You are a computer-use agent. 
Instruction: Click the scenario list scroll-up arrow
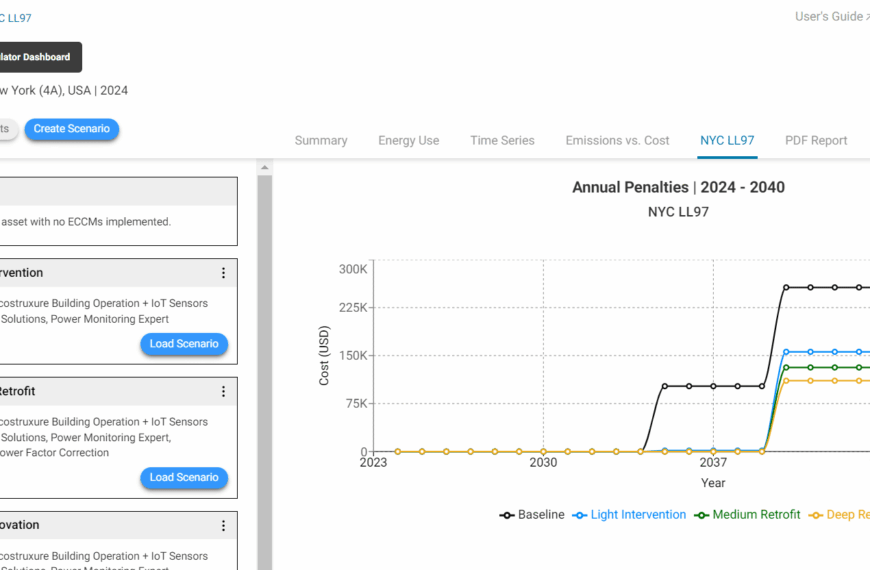click(x=265, y=167)
